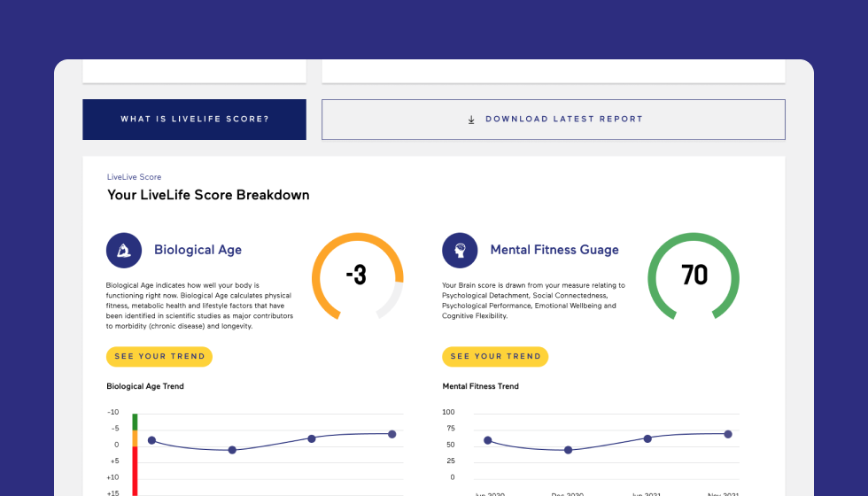
Task: Click the Biological Age heading
Action: point(198,250)
